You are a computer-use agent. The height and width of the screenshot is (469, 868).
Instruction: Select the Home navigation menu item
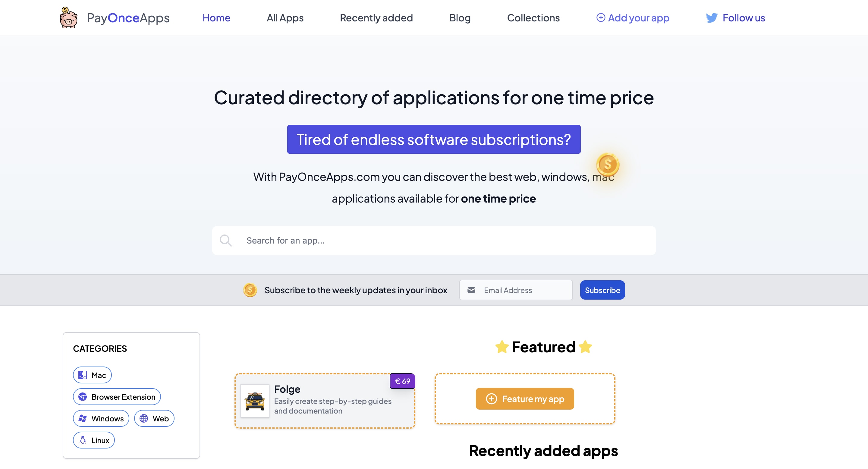[217, 17]
